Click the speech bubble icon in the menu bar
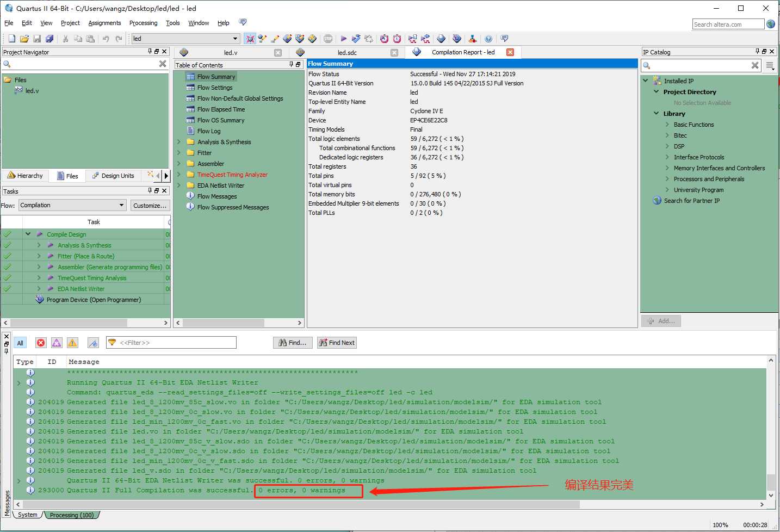The width and height of the screenshot is (780, 532). 243,22
